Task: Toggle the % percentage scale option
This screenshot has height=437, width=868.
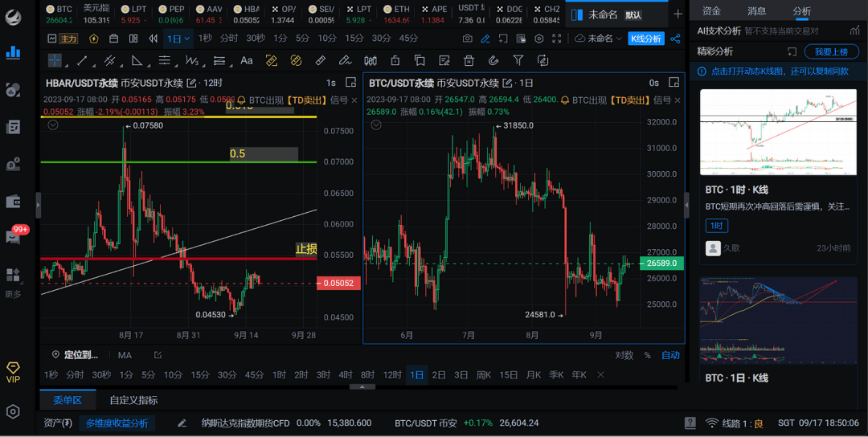Action: coord(647,355)
